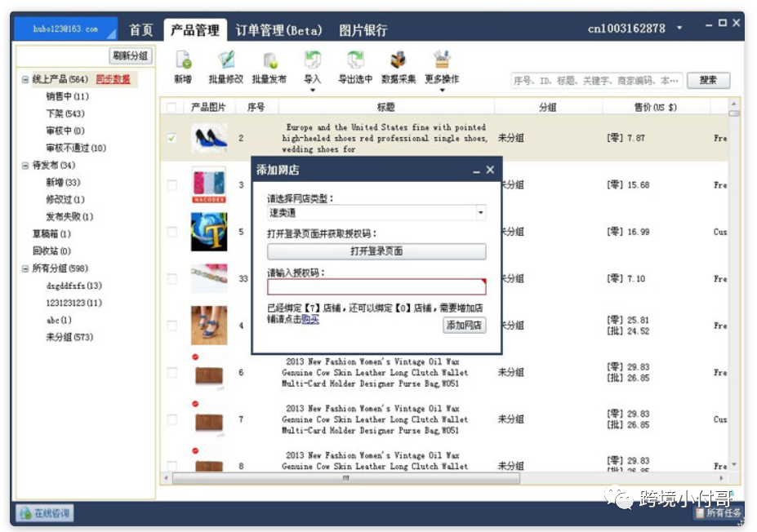
Task: Click the 新增 (New) toolbar icon
Action: 183,60
